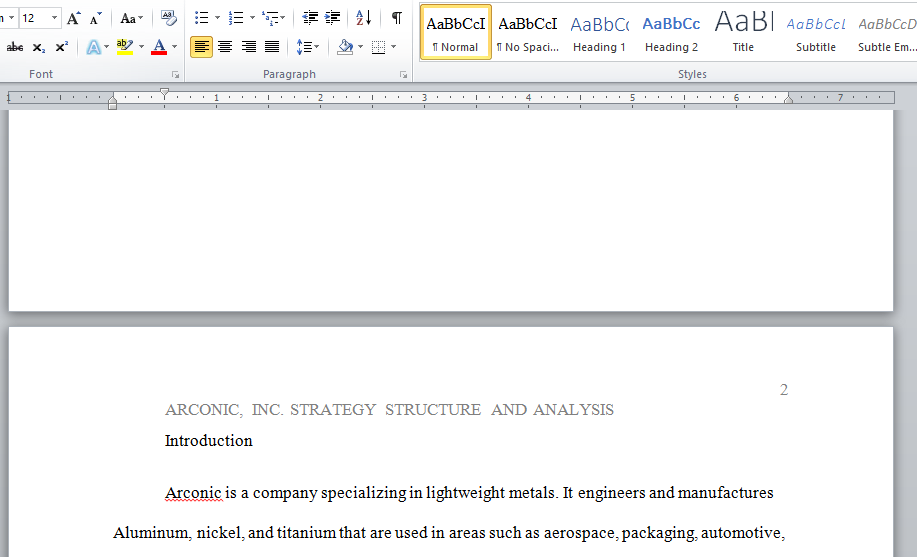Click the page number 2 in header
Screen dimensions: 917x557
(784, 390)
